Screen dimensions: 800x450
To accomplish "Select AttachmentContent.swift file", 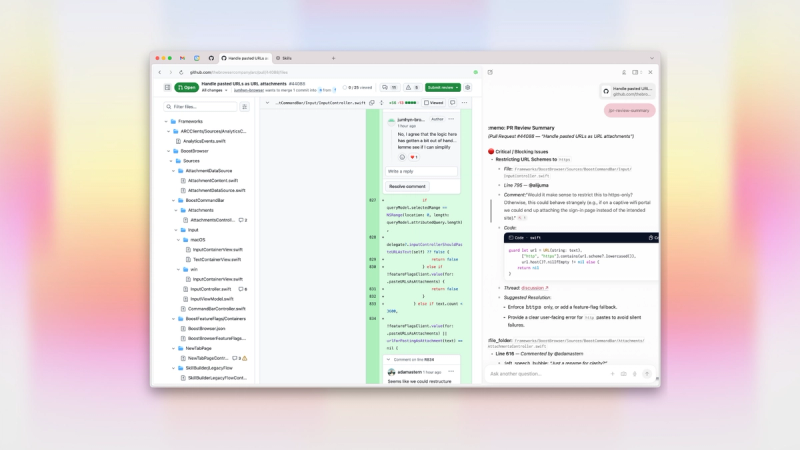I will click(x=213, y=181).
